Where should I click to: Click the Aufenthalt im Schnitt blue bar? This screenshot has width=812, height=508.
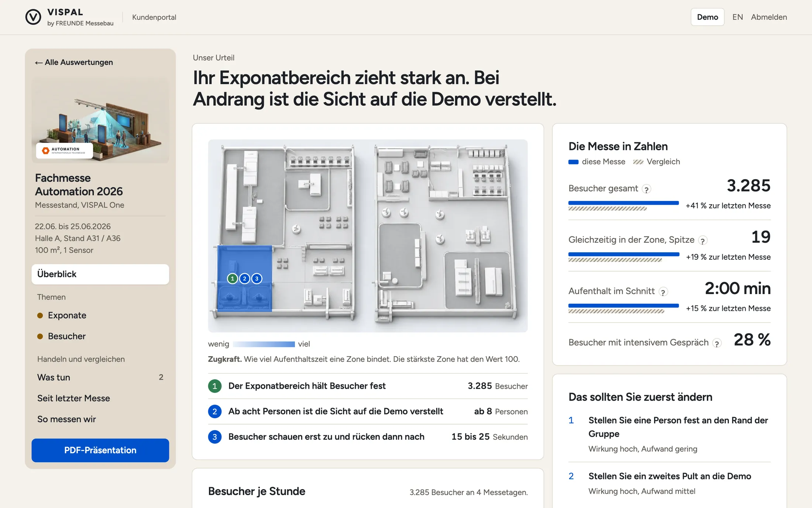tap(623, 306)
